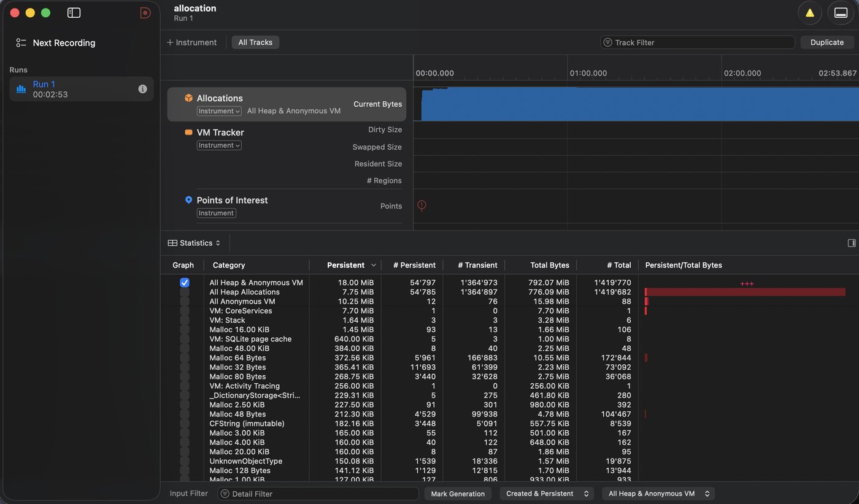859x504 pixels.
Task: Enable graph checkbox for VM: CoreServices
Action: pos(185,311)
